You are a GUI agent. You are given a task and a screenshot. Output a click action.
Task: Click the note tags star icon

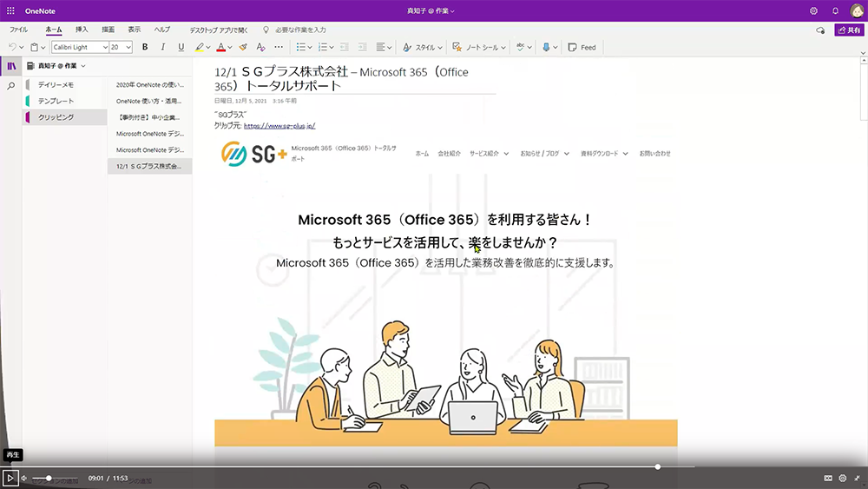point(457,47)
